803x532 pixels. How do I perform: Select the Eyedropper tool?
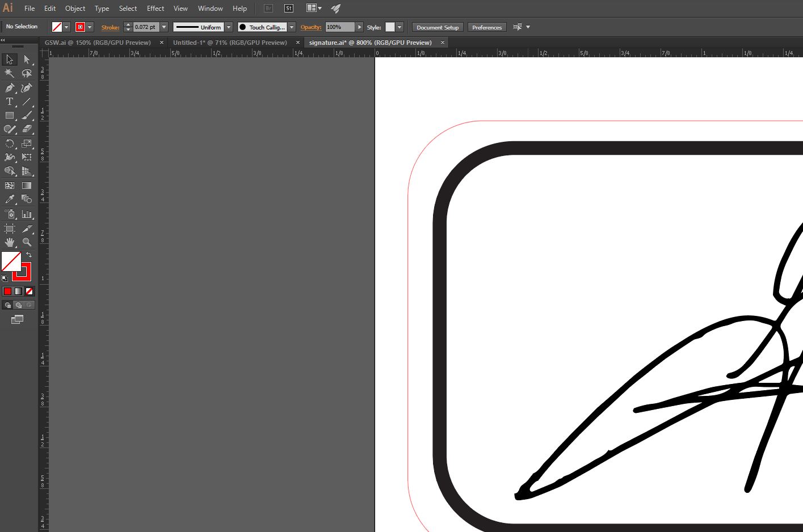[10, 199]
